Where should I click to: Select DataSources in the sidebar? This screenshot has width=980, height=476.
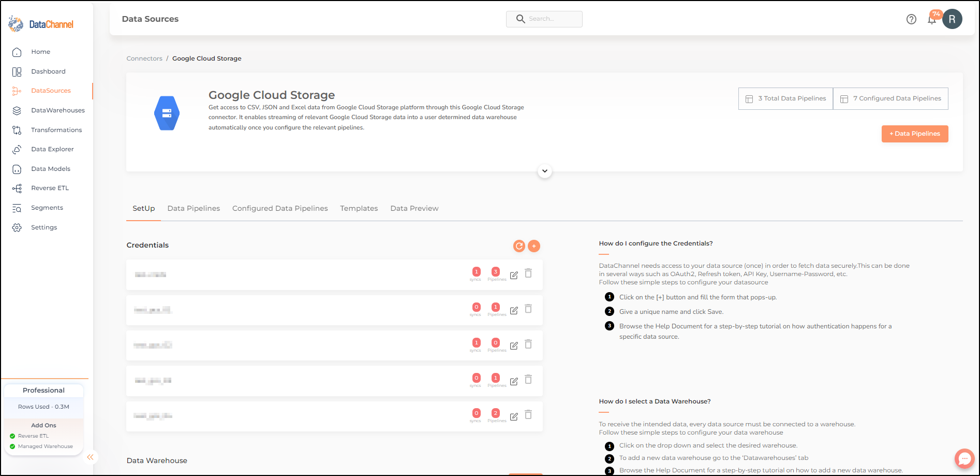(x=51, y=91)
